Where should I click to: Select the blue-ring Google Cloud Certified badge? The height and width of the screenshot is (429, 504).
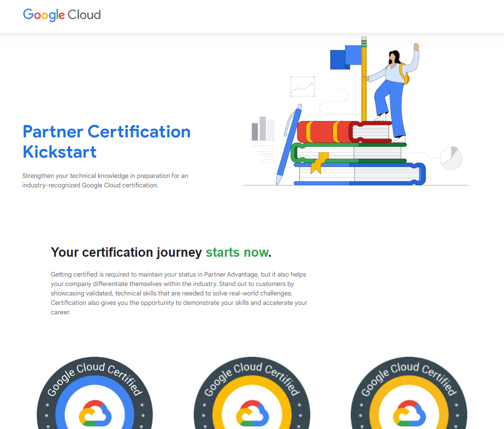(x=95, y=393)
